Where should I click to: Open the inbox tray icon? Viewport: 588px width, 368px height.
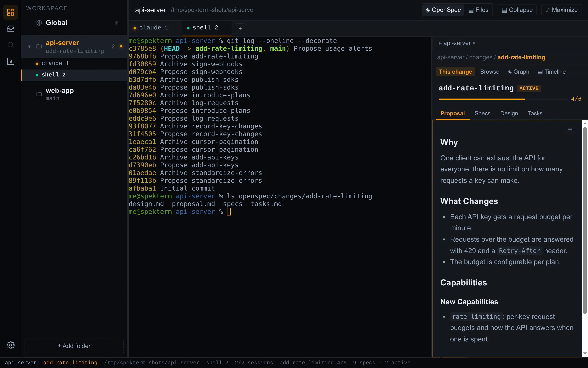click(x=10, y=29)
